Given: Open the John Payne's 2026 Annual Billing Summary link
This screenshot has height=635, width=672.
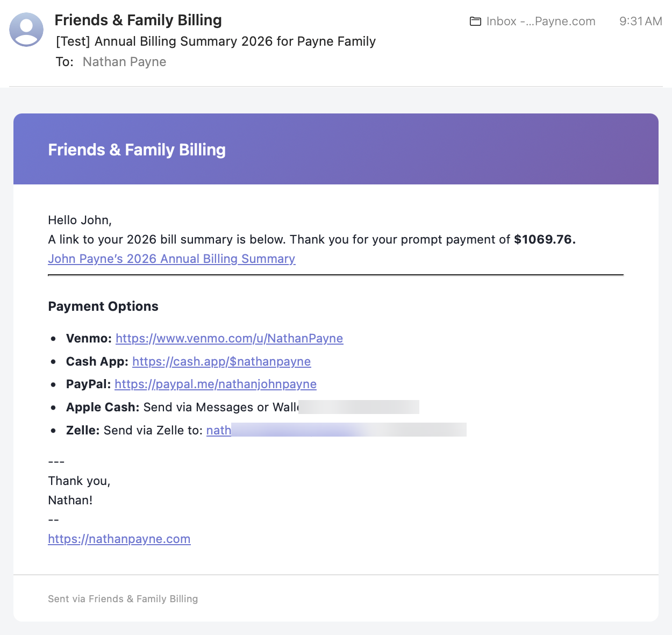Looking at the screenshot, I should click(171, 259).
